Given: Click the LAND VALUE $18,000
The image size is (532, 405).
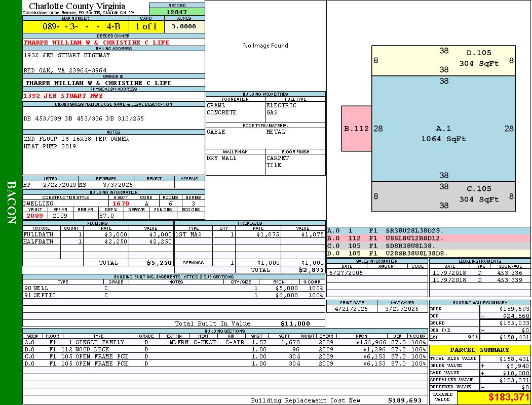Looking at the screenshot, I should (x=516, y=373).
